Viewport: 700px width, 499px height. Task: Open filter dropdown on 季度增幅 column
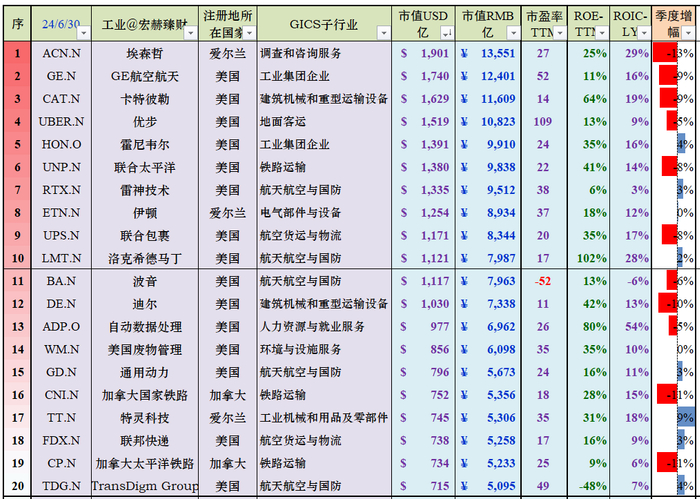688,33
